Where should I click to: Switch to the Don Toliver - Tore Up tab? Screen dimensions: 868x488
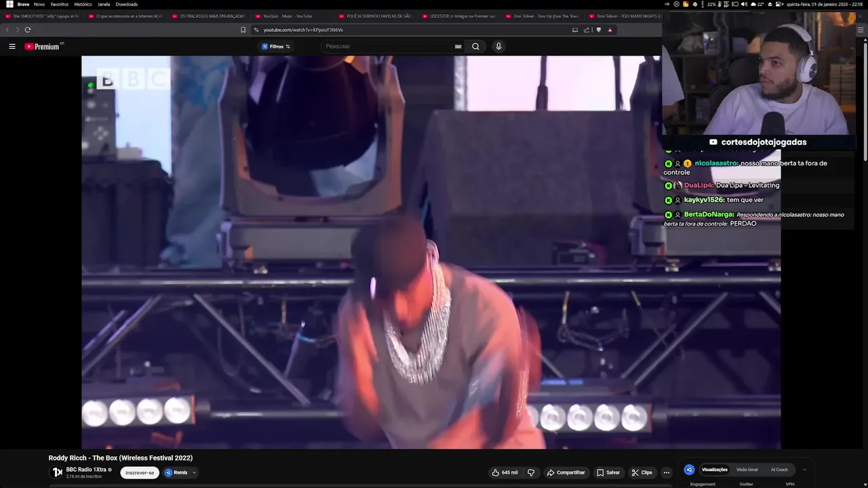click(542, 16)
